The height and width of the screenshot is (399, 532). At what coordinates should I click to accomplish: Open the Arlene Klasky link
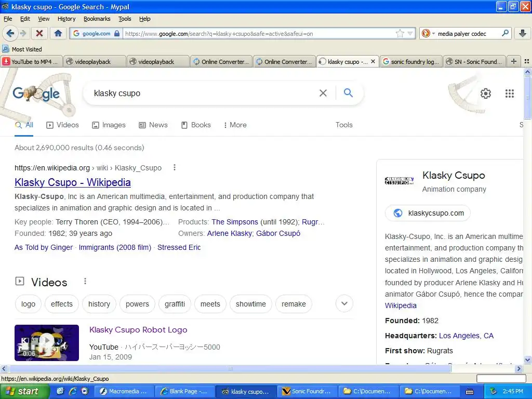(x=229, y=233)
